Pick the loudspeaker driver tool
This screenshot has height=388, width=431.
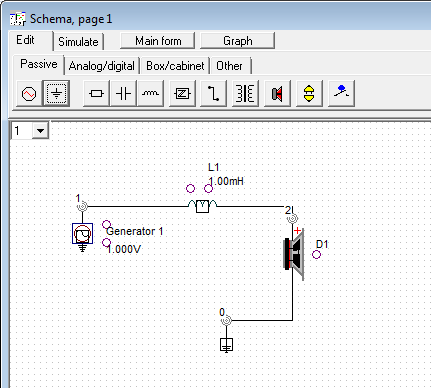[x=277, y=93]
